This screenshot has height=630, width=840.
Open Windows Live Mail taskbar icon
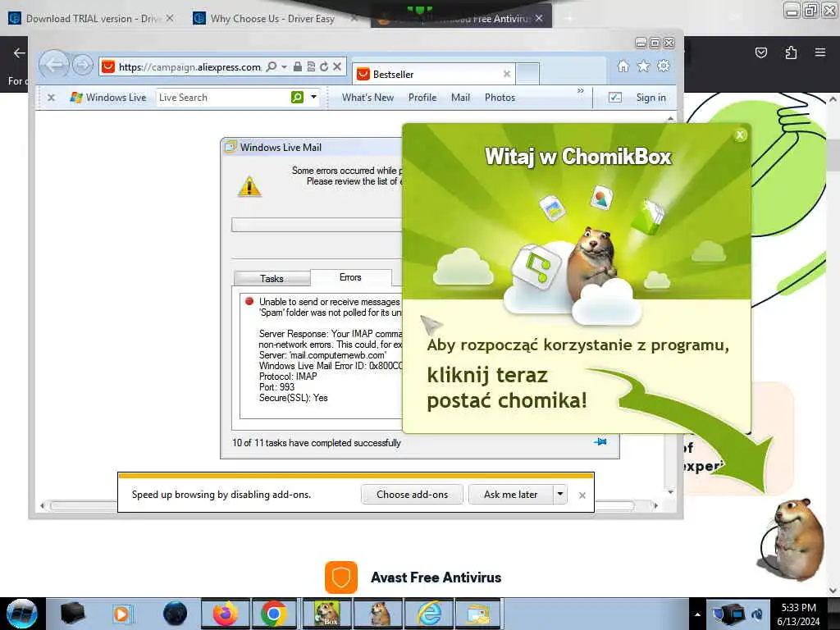tap(478, 614)
